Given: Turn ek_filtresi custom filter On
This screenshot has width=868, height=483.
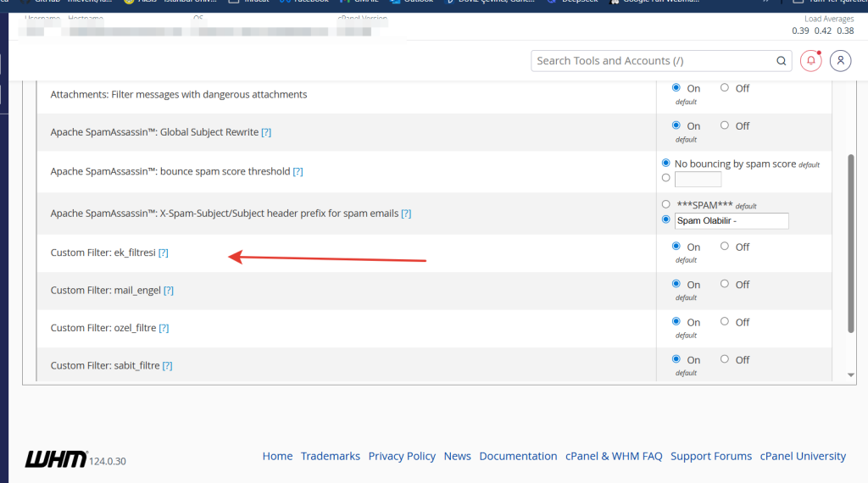Looking at the screenshot, I should [x=676, y=246].
